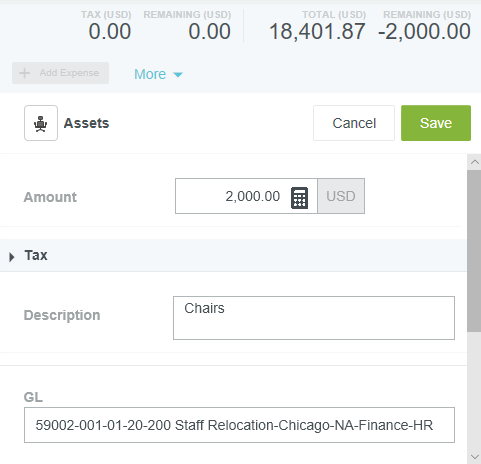Click the GL account field

[239, 425]
